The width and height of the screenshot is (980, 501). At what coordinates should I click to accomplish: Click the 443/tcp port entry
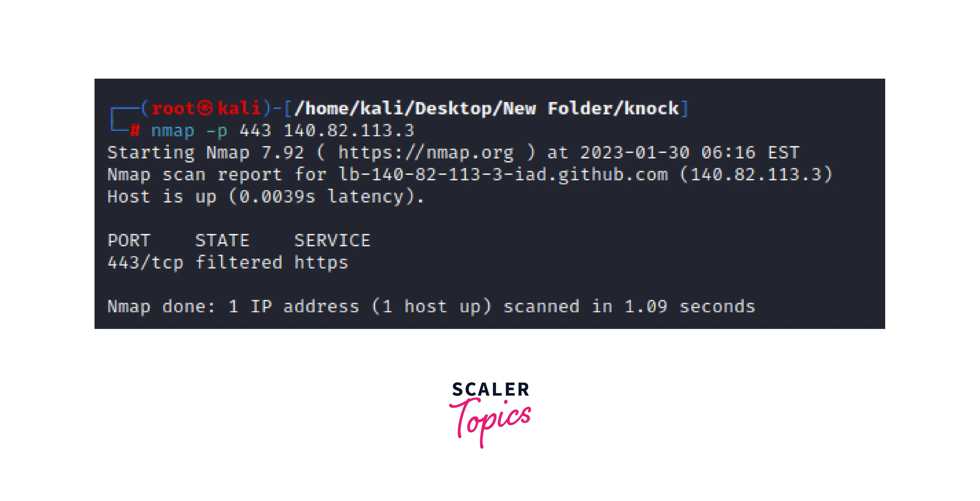(146, 263)
